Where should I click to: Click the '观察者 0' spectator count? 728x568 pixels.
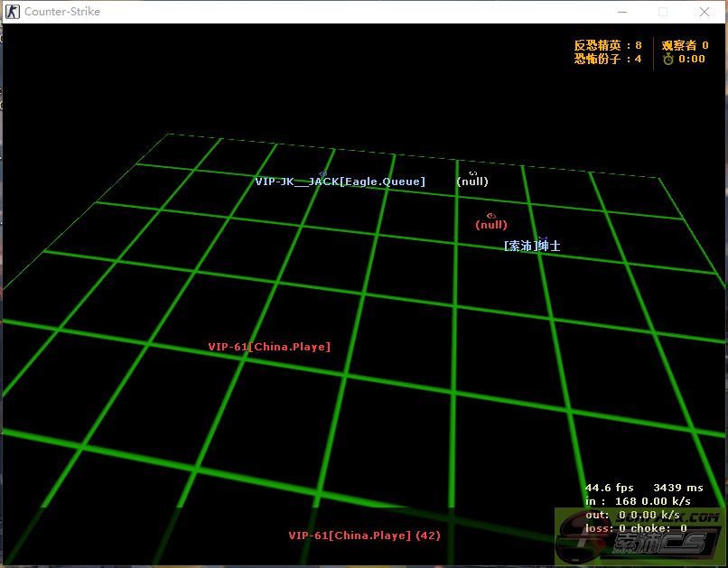685,45
